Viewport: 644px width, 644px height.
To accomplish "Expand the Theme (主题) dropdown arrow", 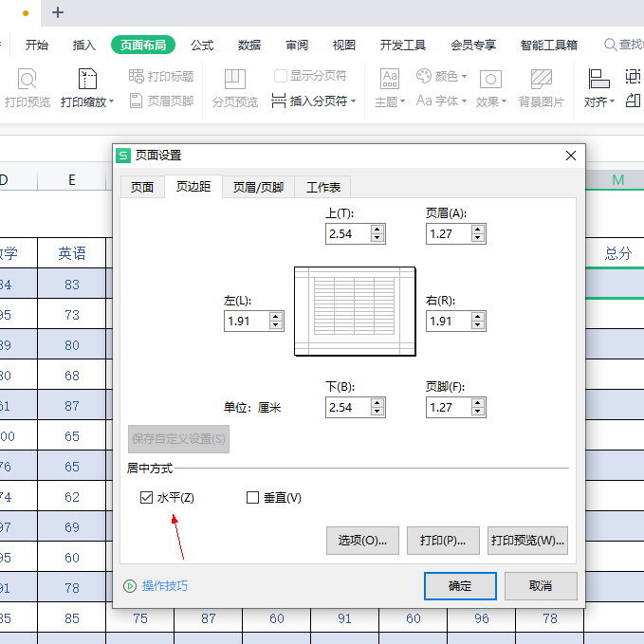I will [402, 101].
